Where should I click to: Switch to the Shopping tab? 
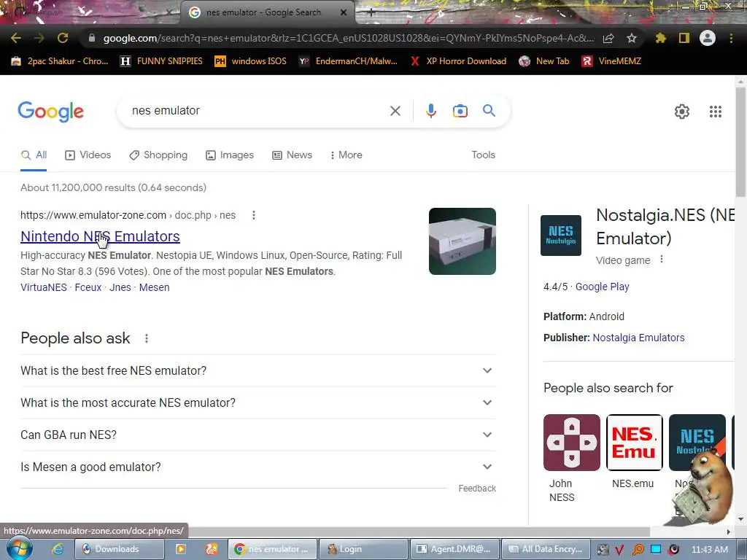click(158, 155)
